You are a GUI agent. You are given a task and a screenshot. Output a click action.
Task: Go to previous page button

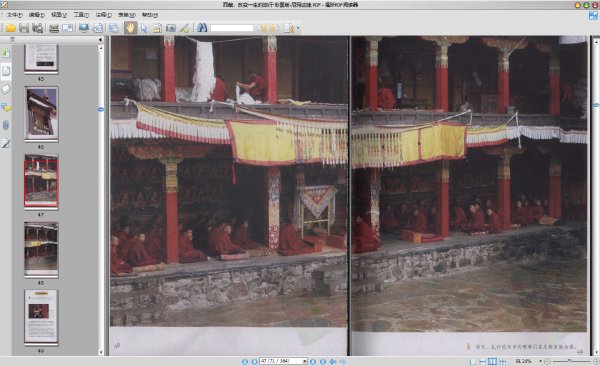pos(254,362)
